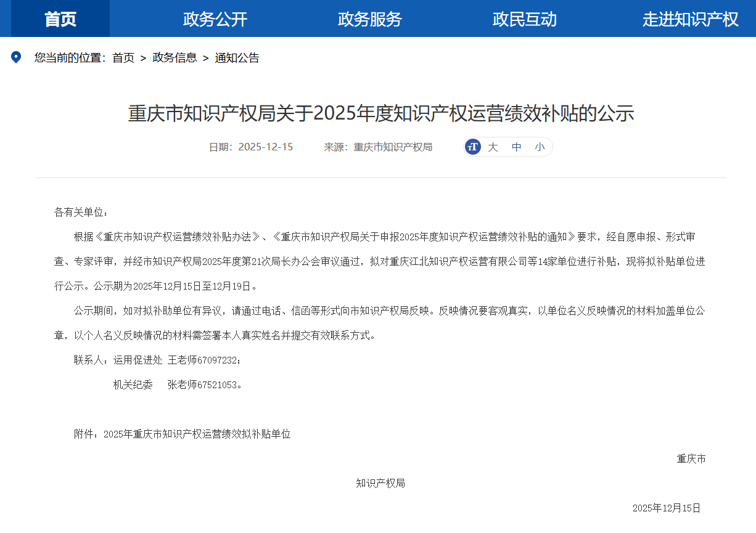
Task: Open attachment 2025年重庆市知识产权运营绩效拟补贴单位
Action: click(197, 434)
